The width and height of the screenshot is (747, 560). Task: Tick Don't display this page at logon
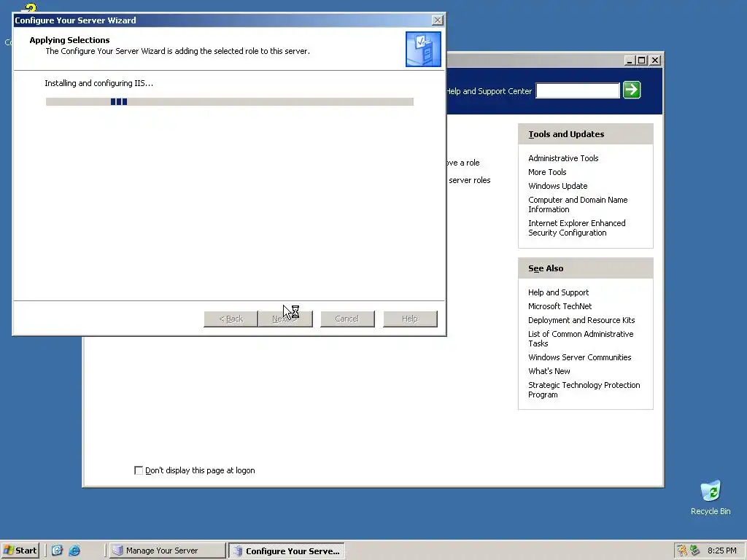(x=139, y=470)
